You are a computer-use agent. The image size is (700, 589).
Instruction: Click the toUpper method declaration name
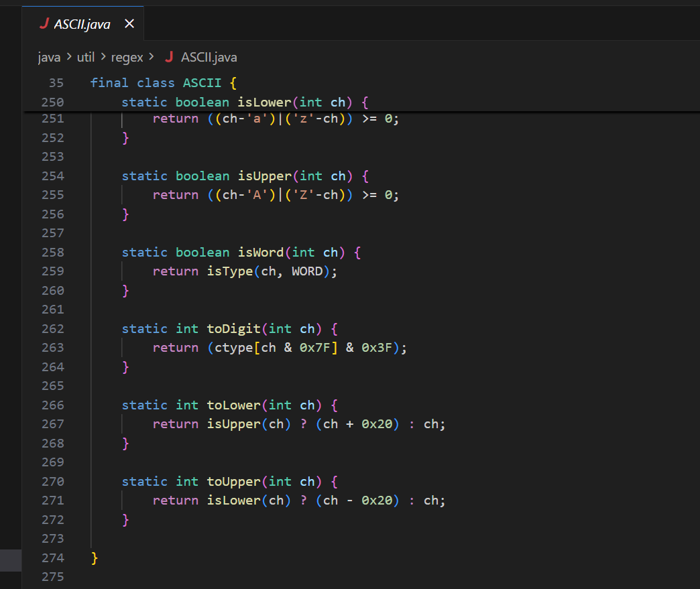pyautogui.click(x=233, y=481)
